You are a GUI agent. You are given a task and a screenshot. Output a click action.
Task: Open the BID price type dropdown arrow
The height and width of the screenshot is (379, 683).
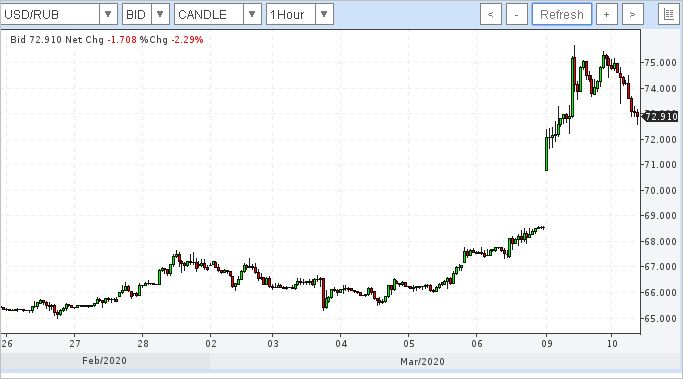click(160, 14)
